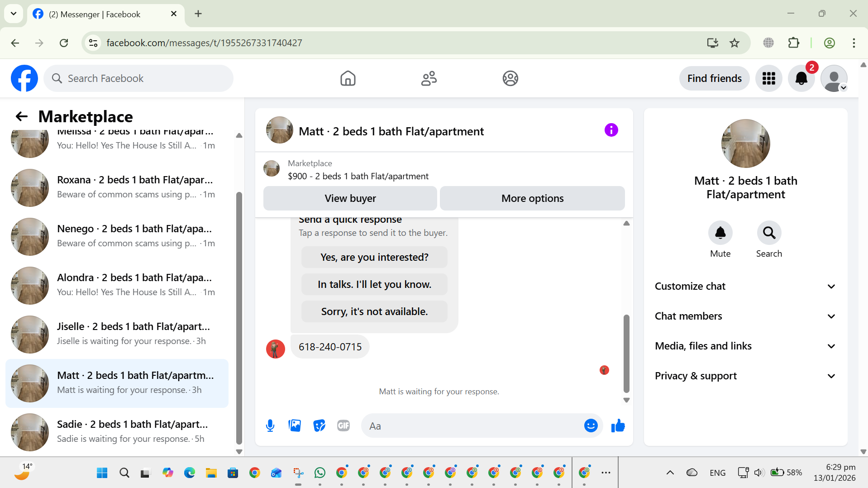Reload the page
The height and width of the screenshot is (488, 868).
(64, 43)
